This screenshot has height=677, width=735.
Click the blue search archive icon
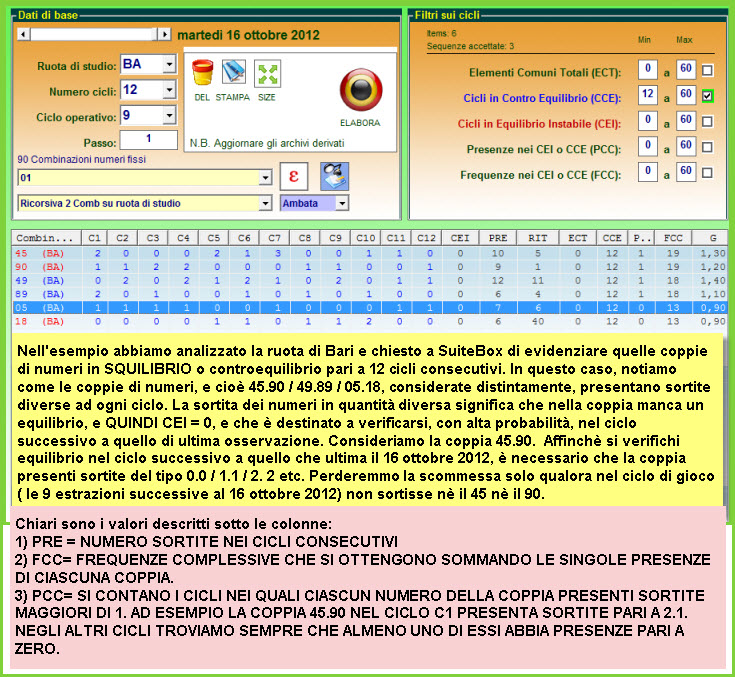click(334, 176)
